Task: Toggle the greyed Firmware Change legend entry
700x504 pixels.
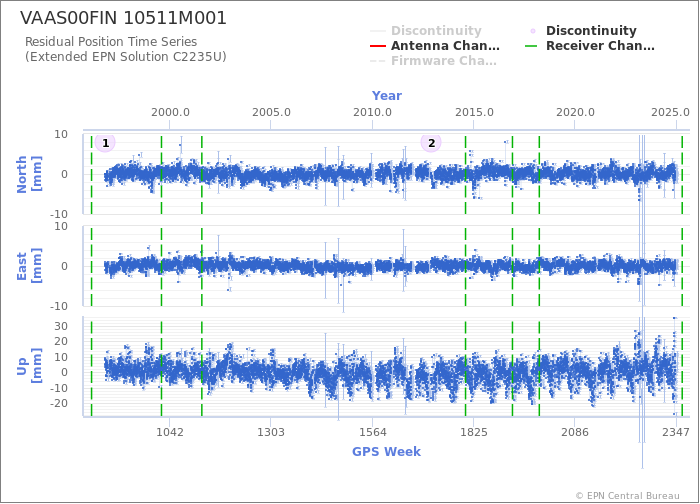Action: [433, 61]
